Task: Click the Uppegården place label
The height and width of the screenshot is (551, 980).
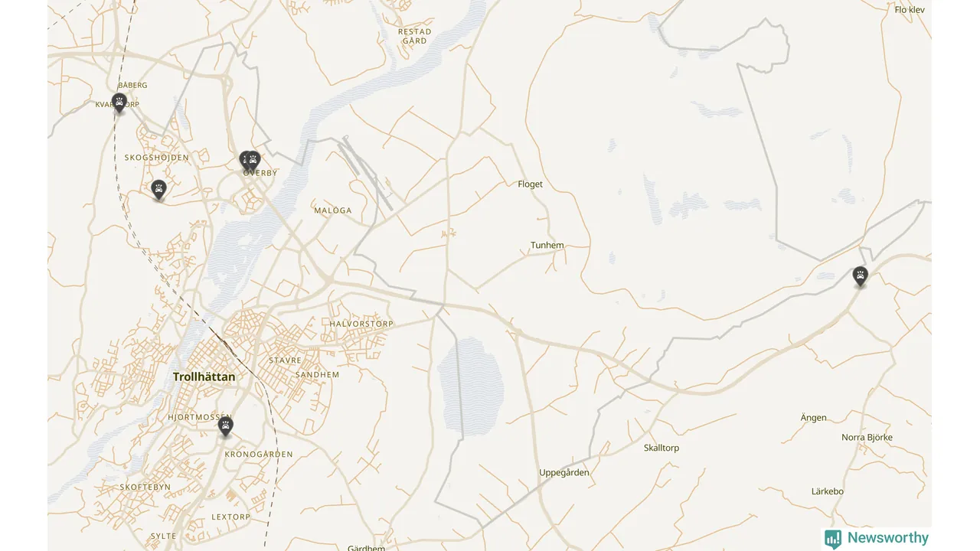Action: click(x=564, y=473)
